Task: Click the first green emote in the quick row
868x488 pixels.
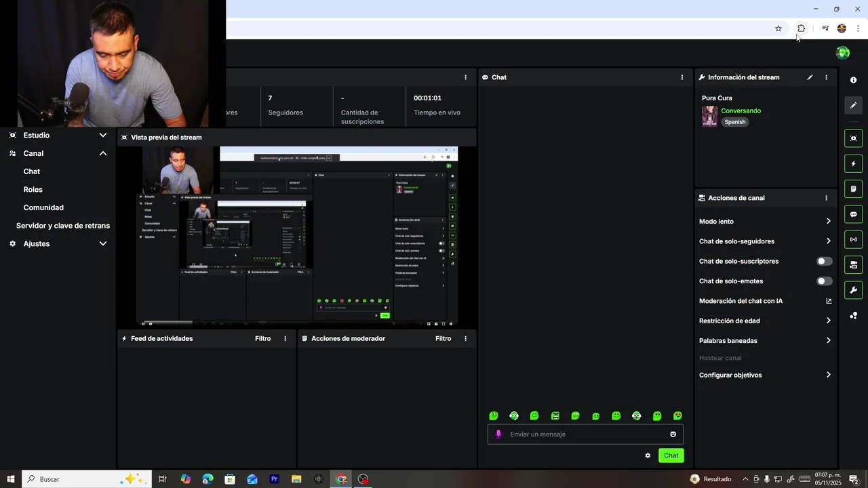Action: tap(494, 416)
